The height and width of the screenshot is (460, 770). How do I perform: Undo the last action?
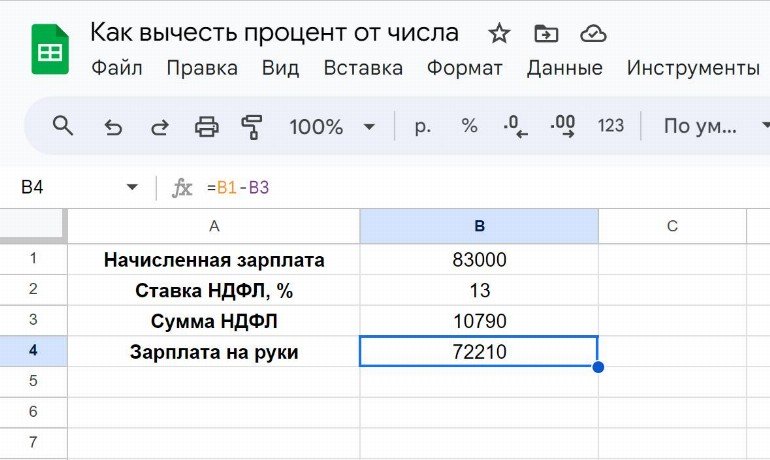point(113,126)
